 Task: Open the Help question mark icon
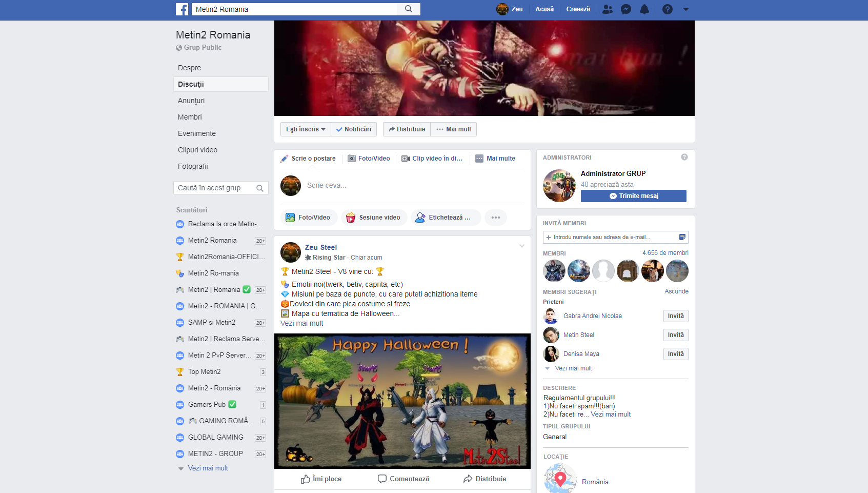(x=668, y=9)
